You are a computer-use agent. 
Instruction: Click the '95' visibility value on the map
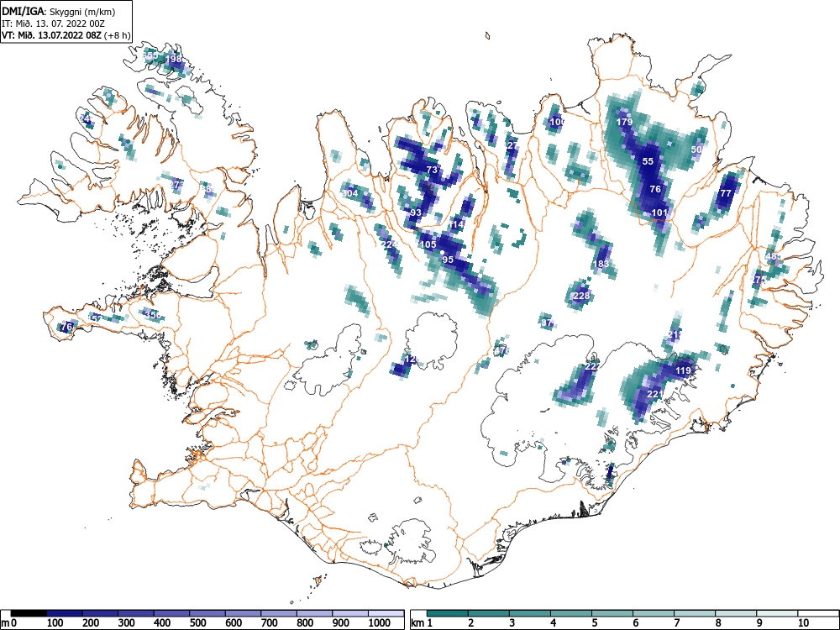coord(448,260)
